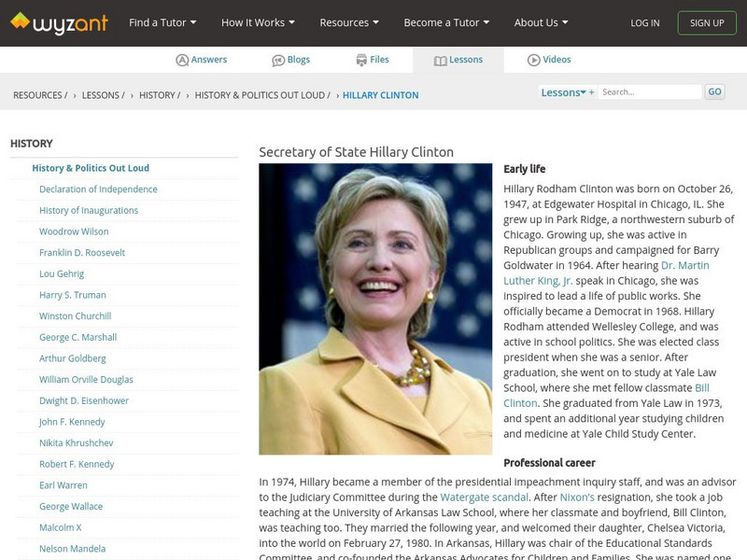The height and width of the screenshot is (560, 747).
Task: Open Franklin D. Roosevelt lesson
Action: (82, 252)
